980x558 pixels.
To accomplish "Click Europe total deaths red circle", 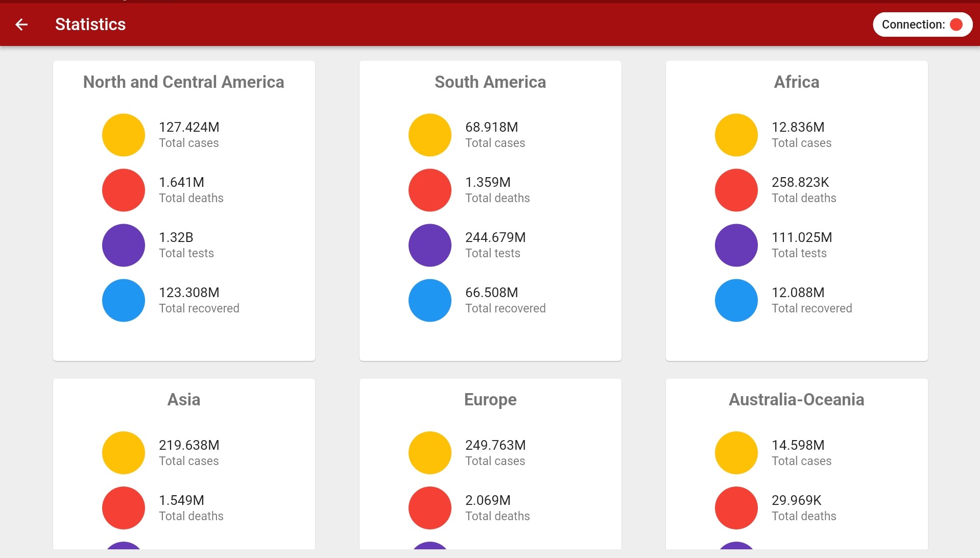I will [x=430, y=508].
